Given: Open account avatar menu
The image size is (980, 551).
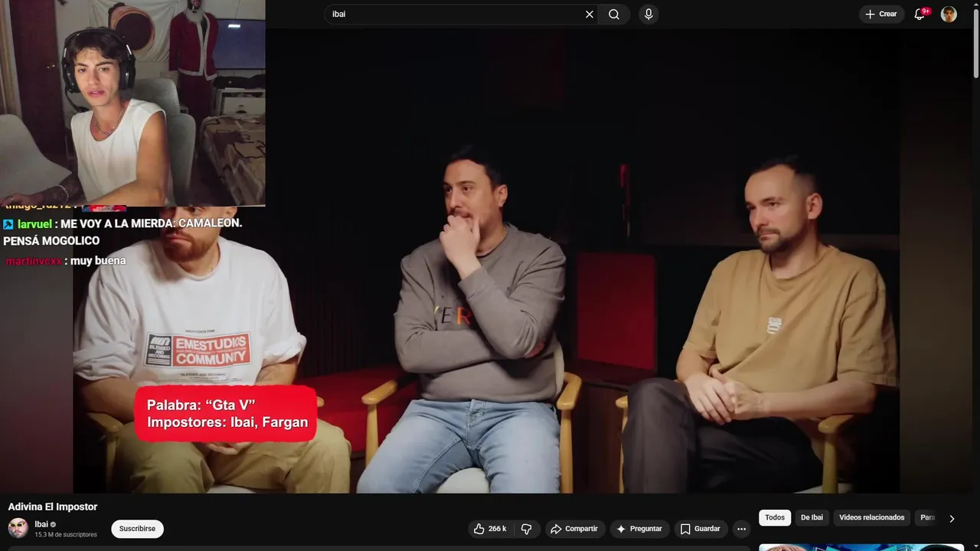Looking at the screenshot, I should pos(949,14).
